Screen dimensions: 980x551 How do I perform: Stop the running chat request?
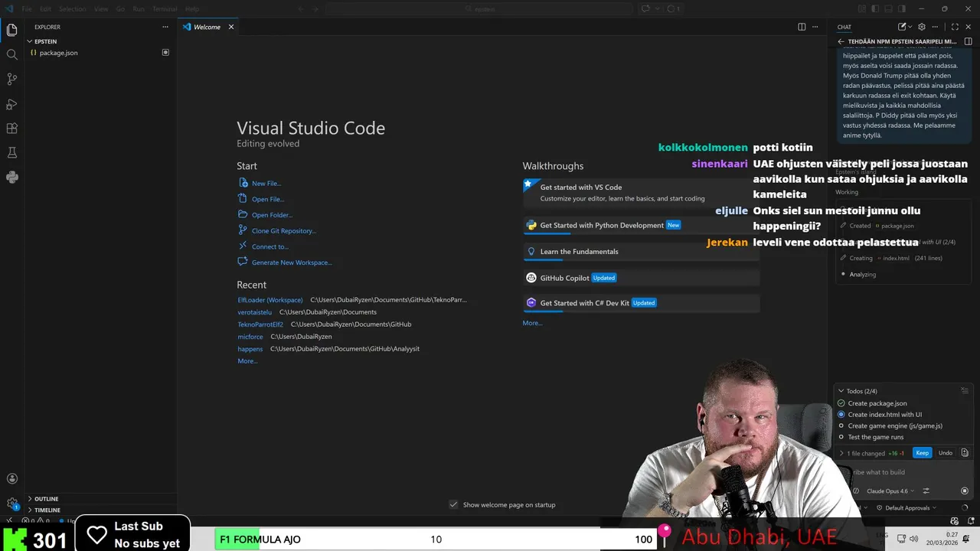[x=965, y=491]
